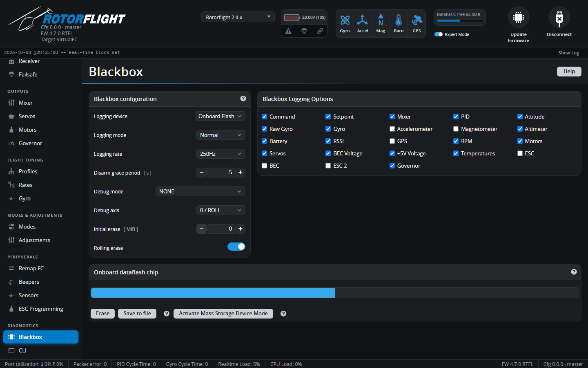
Task: Click the Mag sensor icon
Action: click(x=381, y=20)
